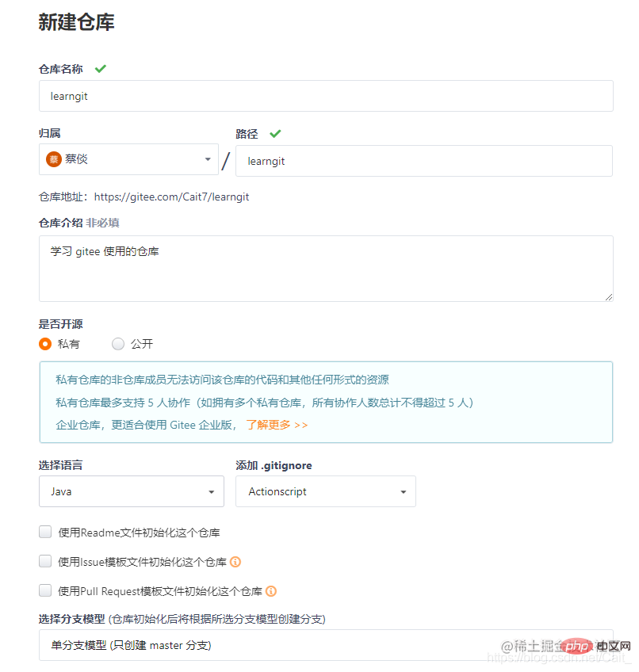
Task: Check the Issue template initialization checkbox
Action: coord(45,561)
